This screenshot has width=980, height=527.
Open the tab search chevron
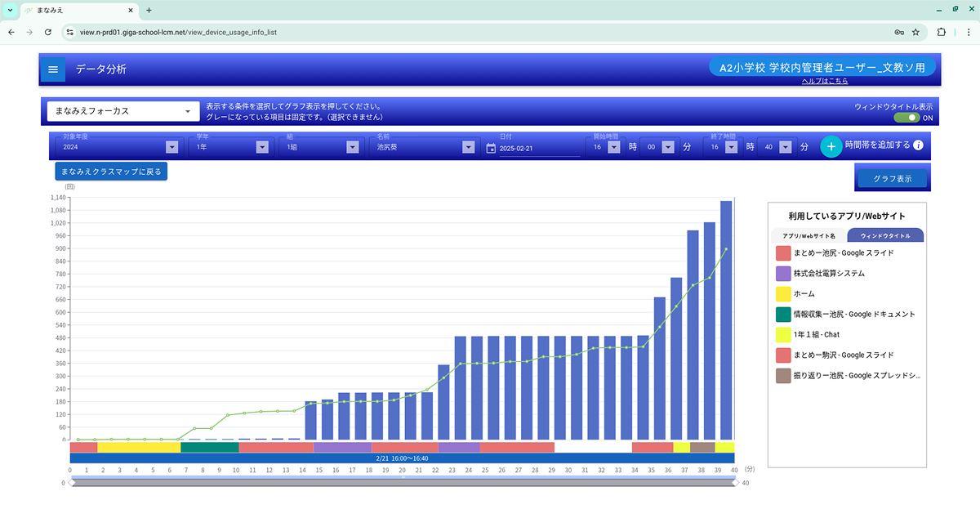[9, 10]
